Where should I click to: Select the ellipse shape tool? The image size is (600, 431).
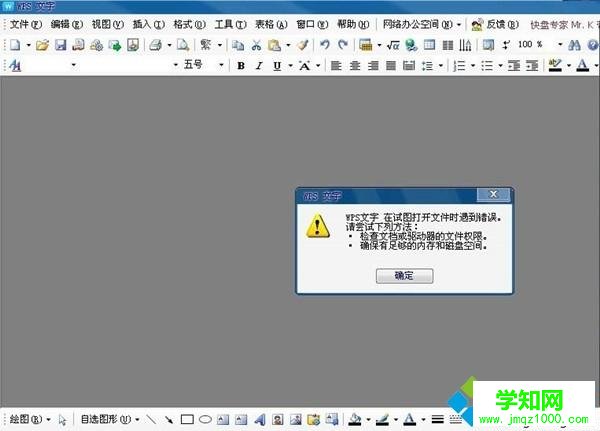205,420
